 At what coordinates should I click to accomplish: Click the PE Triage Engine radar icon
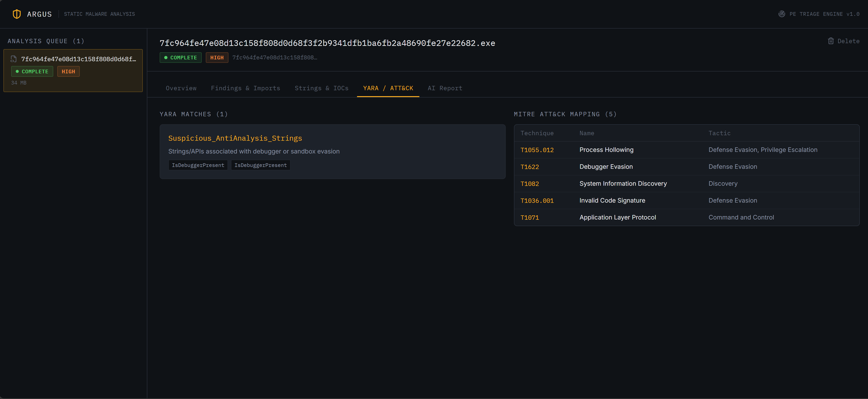tap(782, 14)
